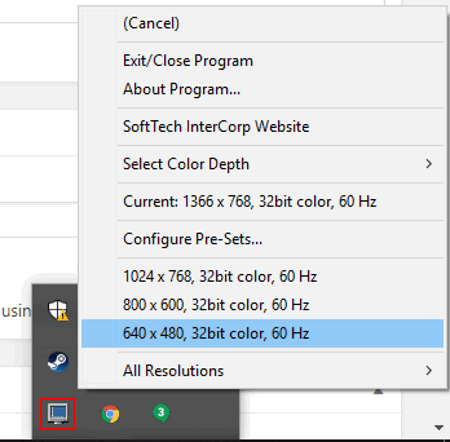The height and width of the screenshot is (442, 450).
Task: Click the scrollbar down arrow
Action: click(439, 427)
